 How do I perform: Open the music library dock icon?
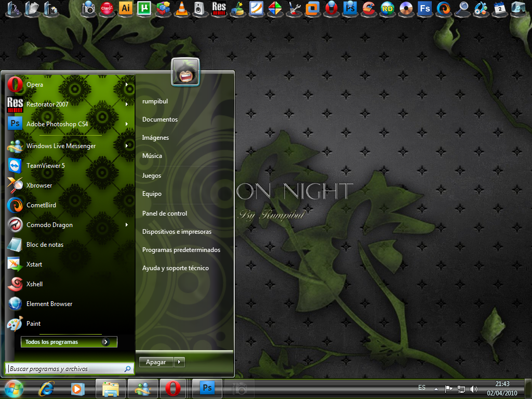[x=13, y=9]
